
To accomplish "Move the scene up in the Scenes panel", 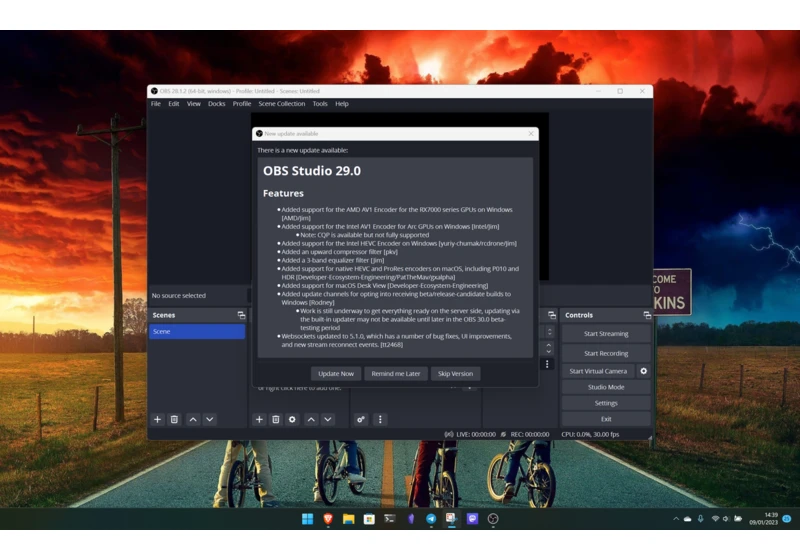I will tap(193, 419).
